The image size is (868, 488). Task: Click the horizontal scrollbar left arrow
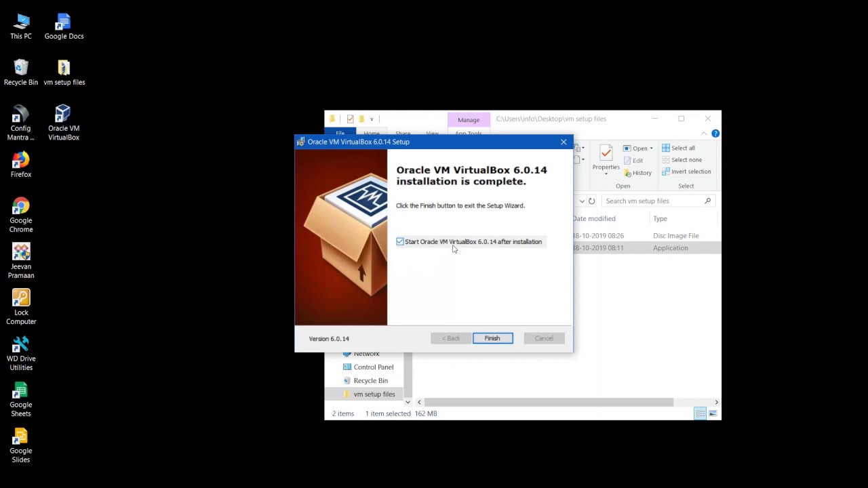(419, 403)
